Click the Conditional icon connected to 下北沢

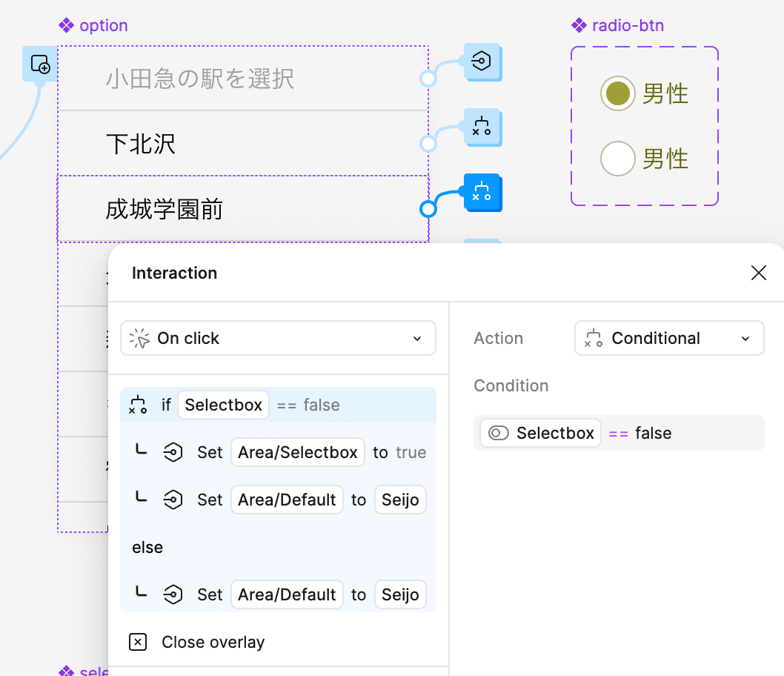coord(482,128)
